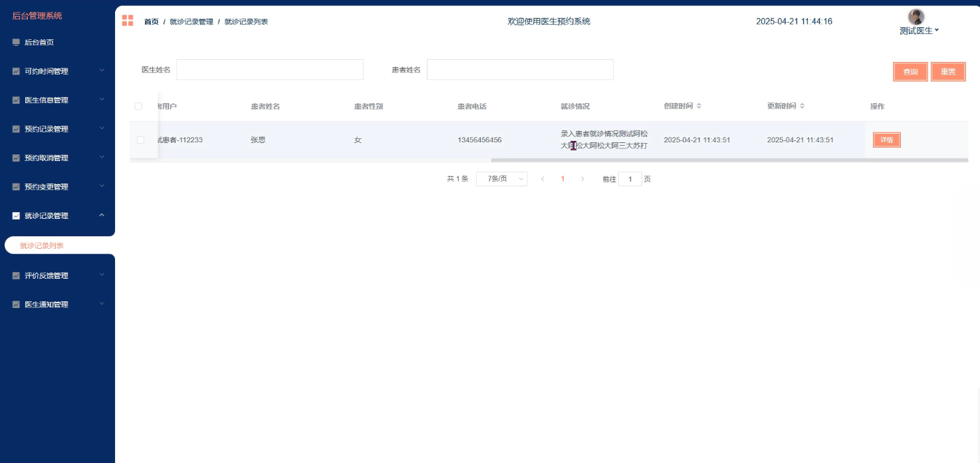Click 共 1 条 total count text
980x463 pixels.
click(x=457, y=179)
